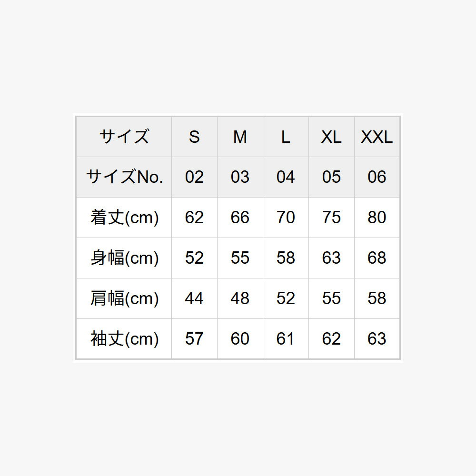This screenshot has width=476, height=476.
Task: Select the XL size column header
Action: (x=331, y=137)
